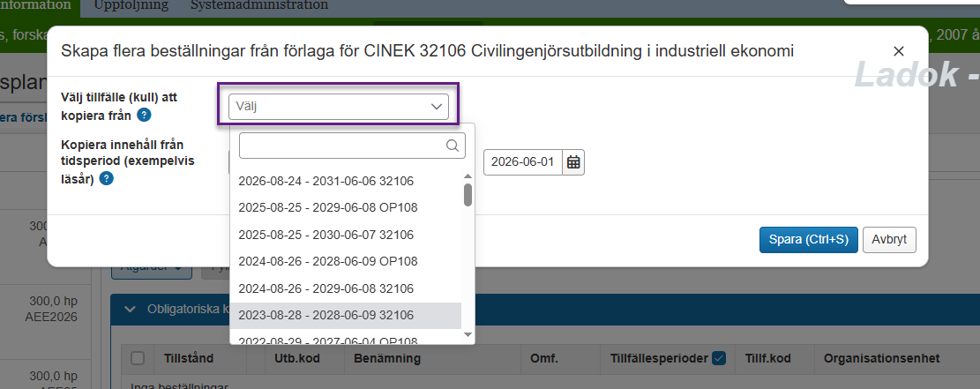Viewport: 980px width, 389px height.
Task: Click the magnifier icon in dropdown search
Action: coord(453,146)
